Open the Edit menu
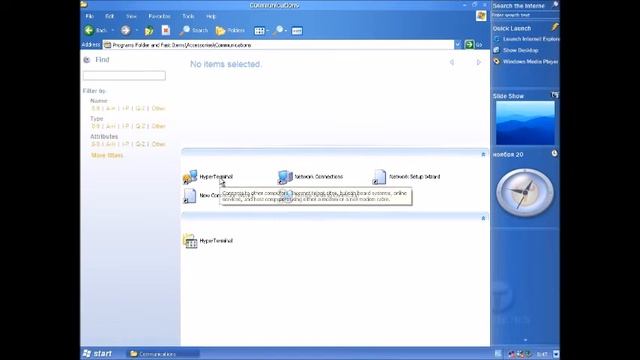The height and width of the screenshot is (360, 640). (x=109, y=16)
